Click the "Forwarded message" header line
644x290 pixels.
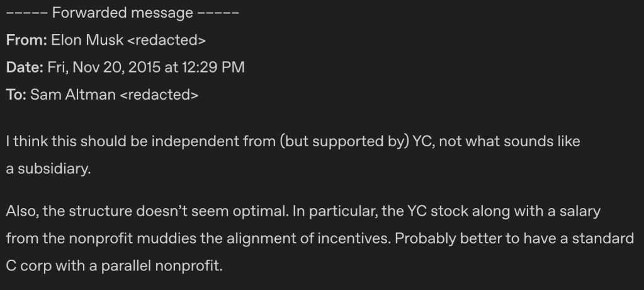pos(123,13)
